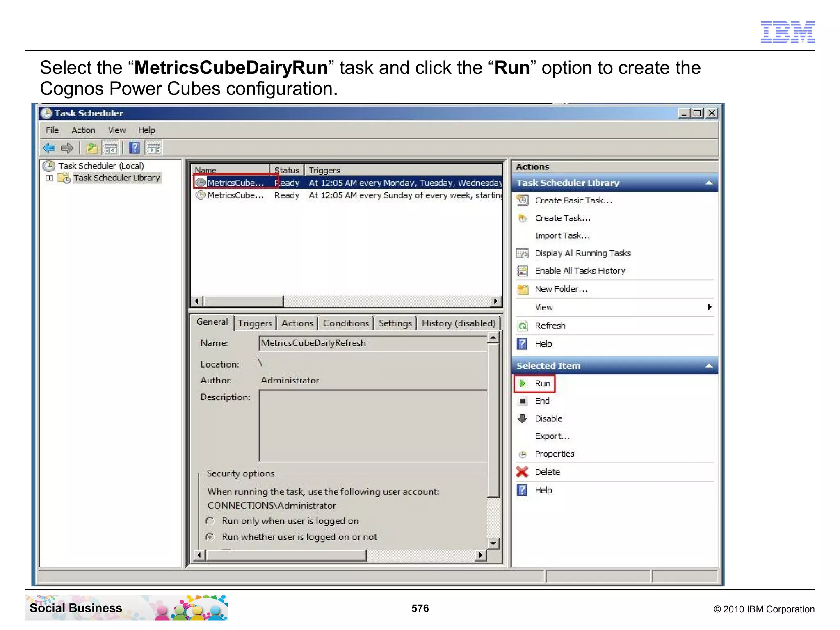Click the New Folder icon
This screenshot has width=840, height=630.
523,290
